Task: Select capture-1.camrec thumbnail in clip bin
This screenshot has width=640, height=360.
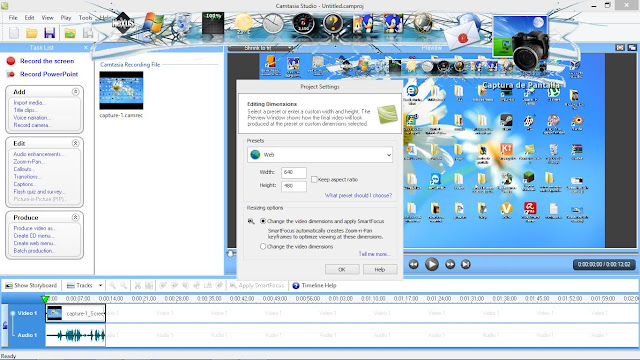Action: point(121,91)
